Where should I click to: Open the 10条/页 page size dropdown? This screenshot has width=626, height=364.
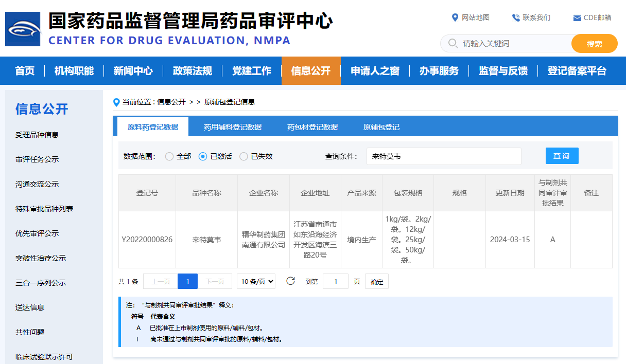(256, 281)
